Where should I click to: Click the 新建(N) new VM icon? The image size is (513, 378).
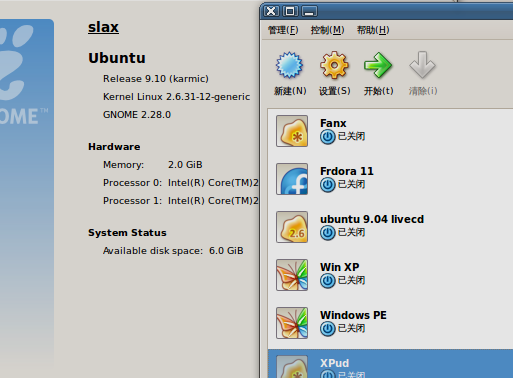(289, 65)
